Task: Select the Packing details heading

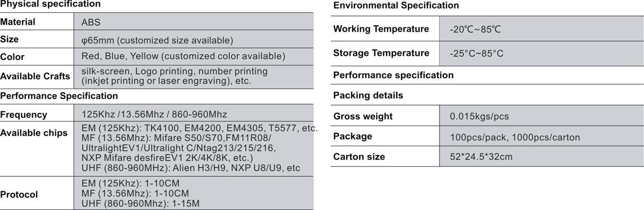Action: pyautogui.click(x=368, y=95)
